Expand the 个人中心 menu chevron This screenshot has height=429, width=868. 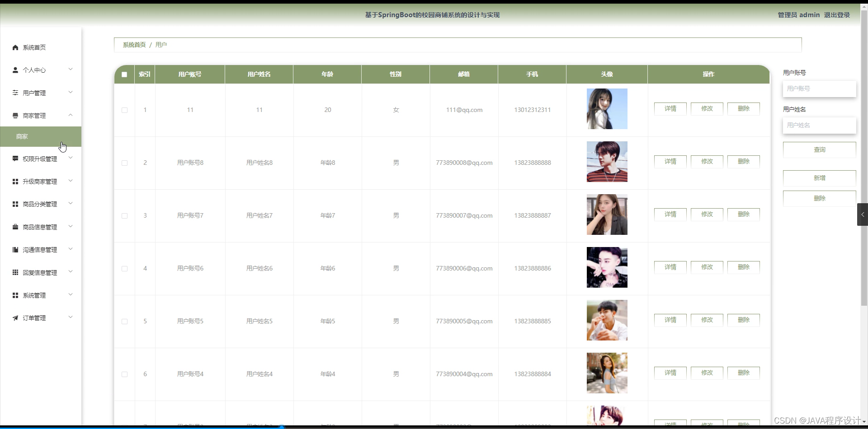71,69
